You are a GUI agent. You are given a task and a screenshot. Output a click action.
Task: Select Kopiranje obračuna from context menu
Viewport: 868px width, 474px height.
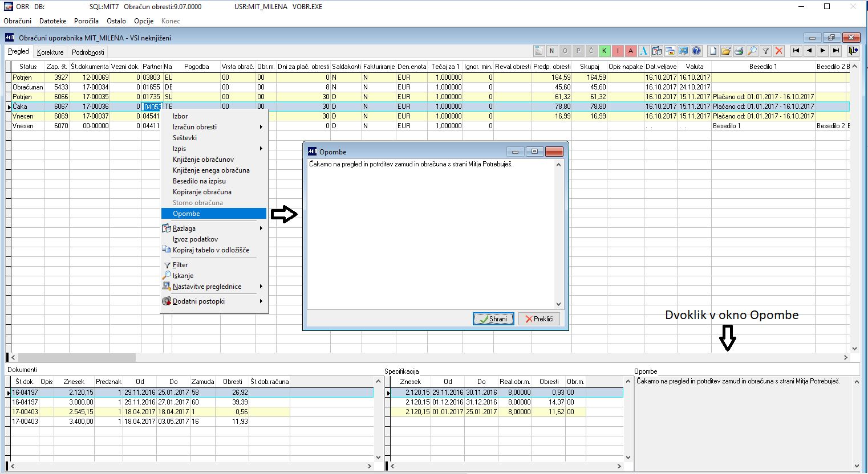tap(202, 192)
